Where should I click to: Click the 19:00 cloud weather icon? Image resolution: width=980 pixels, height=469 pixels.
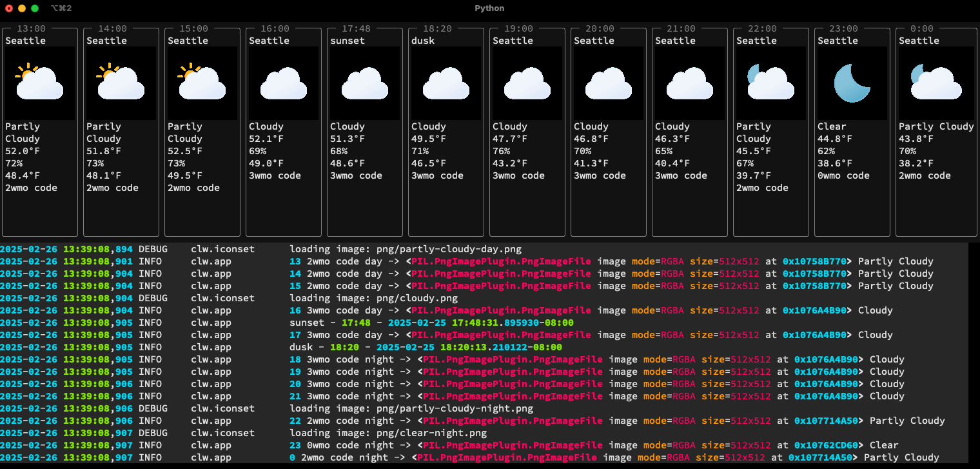point(527,84)
